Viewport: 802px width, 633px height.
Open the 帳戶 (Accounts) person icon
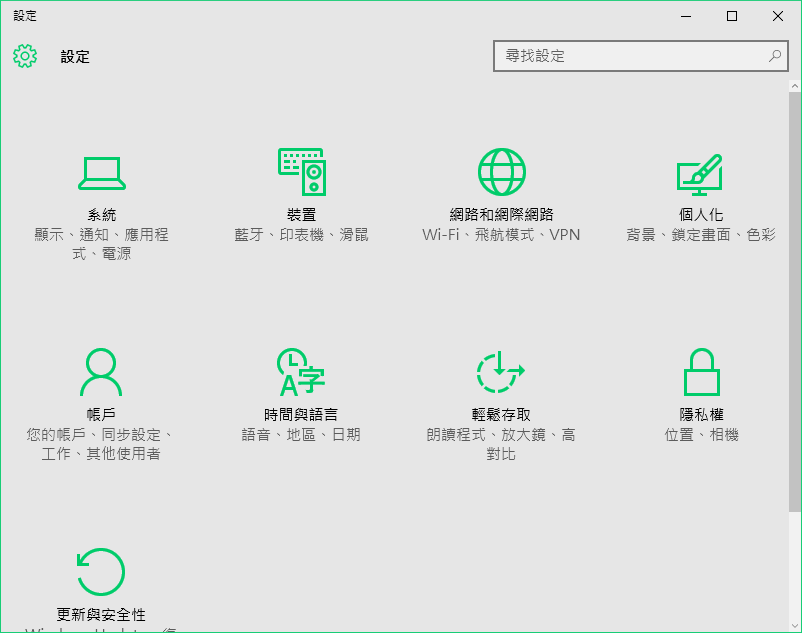point(101,372)
